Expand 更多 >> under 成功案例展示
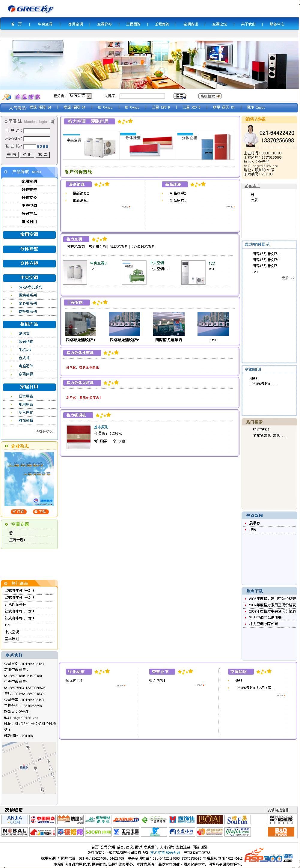 287,278
